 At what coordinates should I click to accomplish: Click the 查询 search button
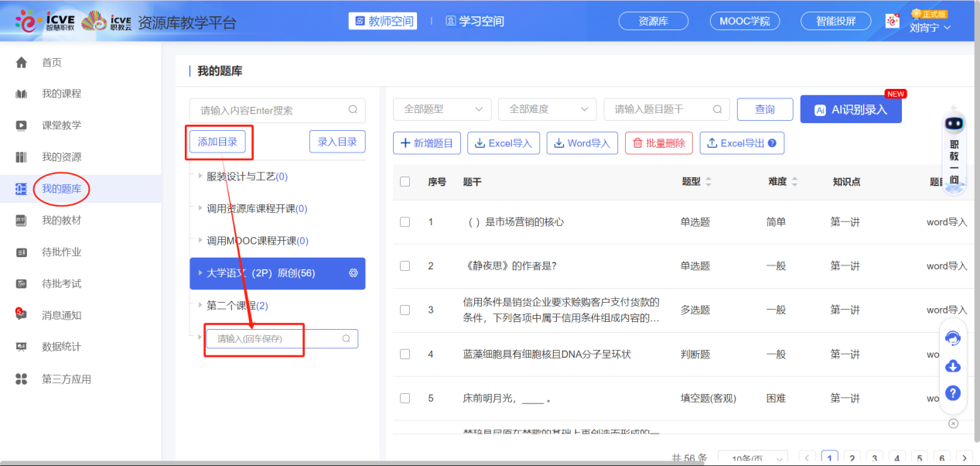point(764,108)
